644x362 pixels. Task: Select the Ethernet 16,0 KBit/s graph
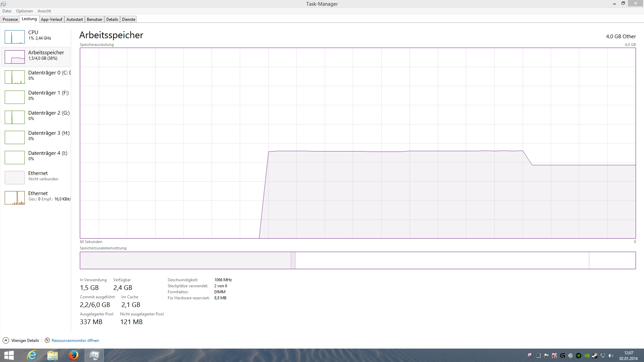click(x=15, y=198)
